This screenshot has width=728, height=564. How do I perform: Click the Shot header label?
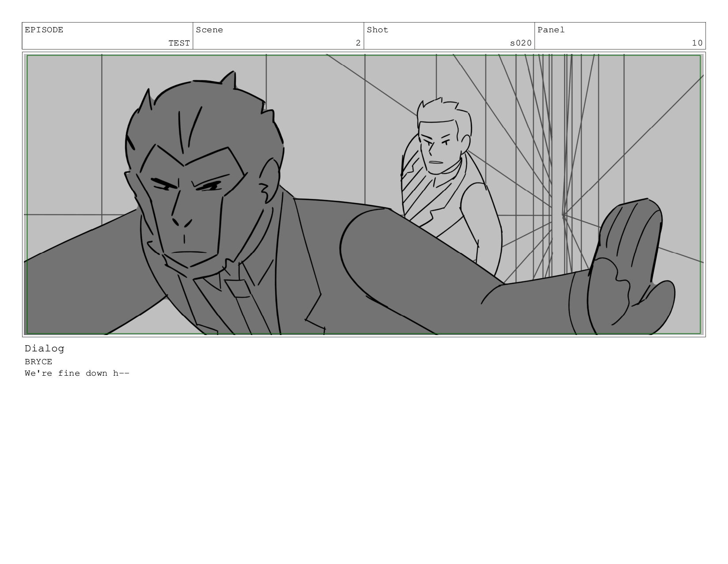[377, 30]
